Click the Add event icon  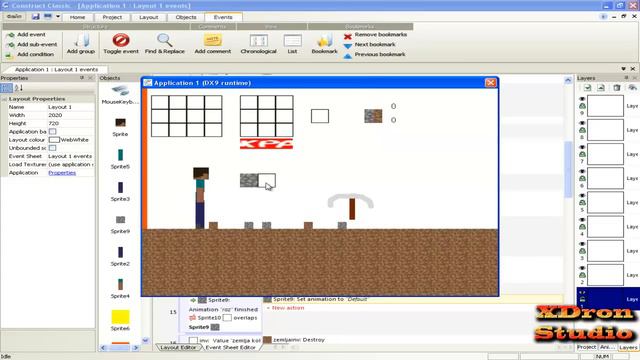[11, 35]
